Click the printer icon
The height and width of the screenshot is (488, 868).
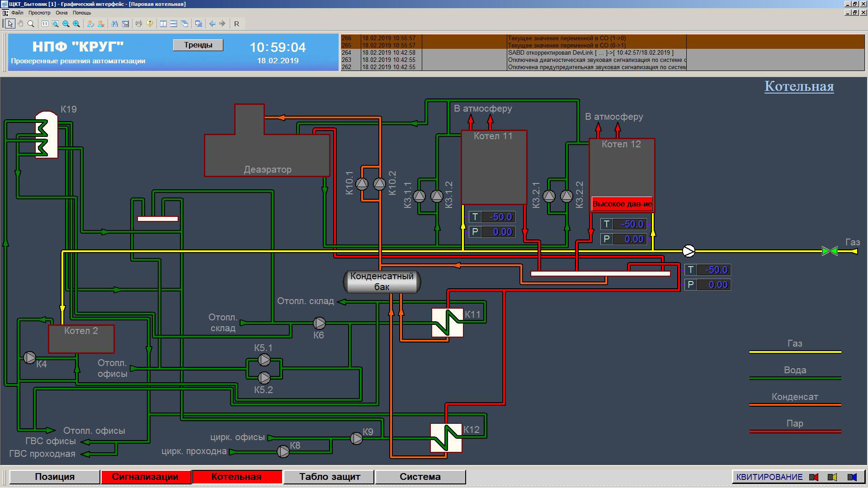pyautogui.click(x=139, y=23)
